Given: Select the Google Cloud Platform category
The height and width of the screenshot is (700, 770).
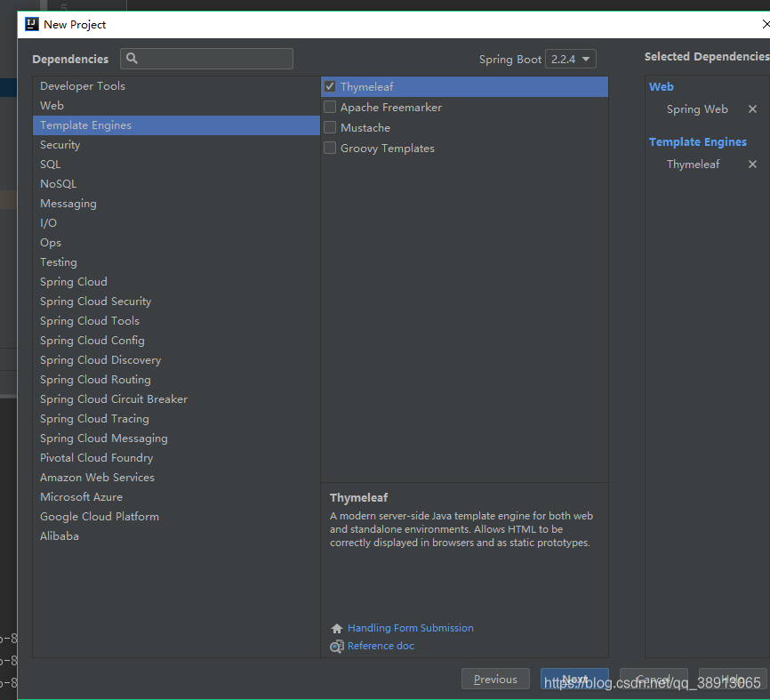Looking at the screenshot, I should [x=176, y=517].
